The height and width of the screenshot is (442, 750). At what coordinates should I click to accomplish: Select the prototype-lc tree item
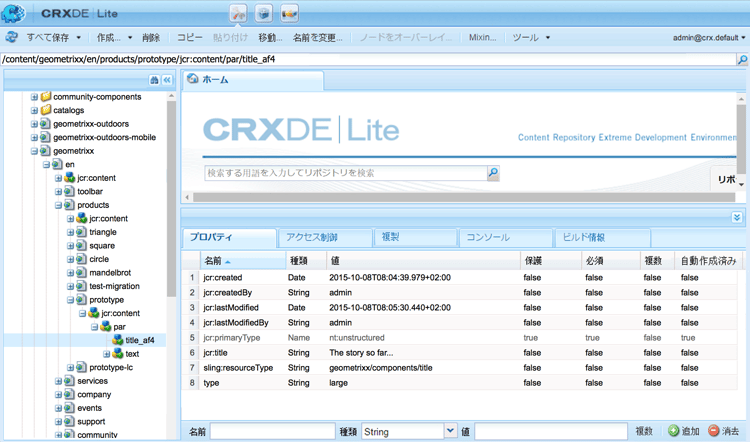[111, 367]
